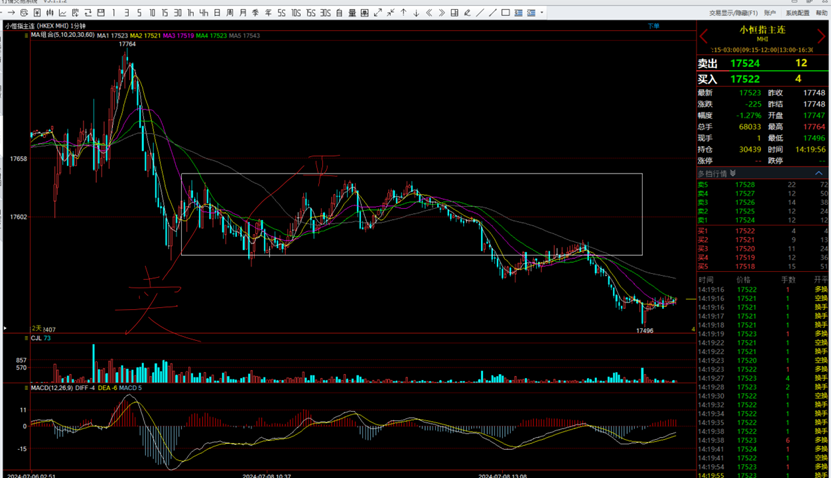Image resolution: width=831 pixels, height=478 pixels.
Task: Click the K-line candlestick chart icon
Action: (x=50, y=13)
